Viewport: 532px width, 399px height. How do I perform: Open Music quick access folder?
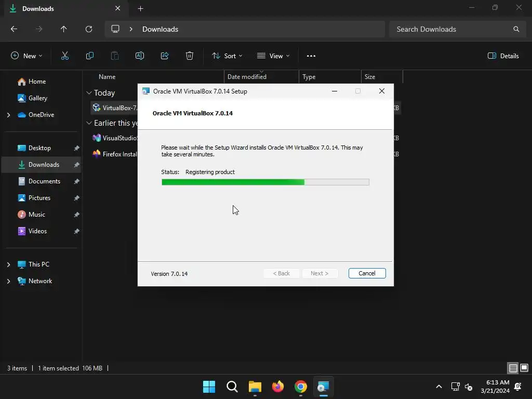tap(37, 215)
